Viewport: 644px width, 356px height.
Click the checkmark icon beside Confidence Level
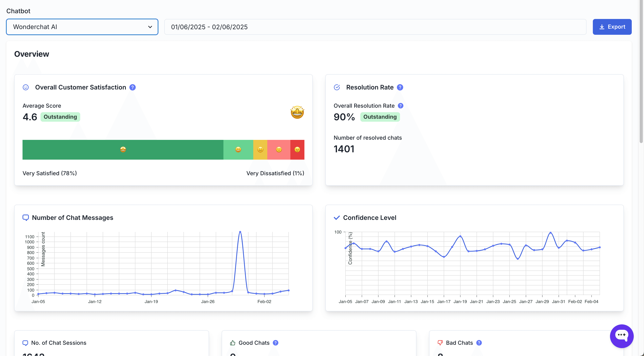point(337,218)
